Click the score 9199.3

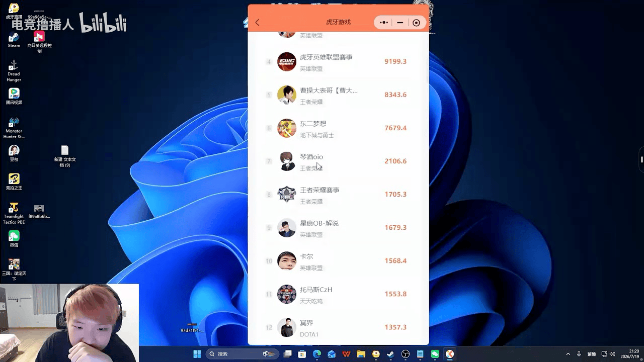coord(395,61)
